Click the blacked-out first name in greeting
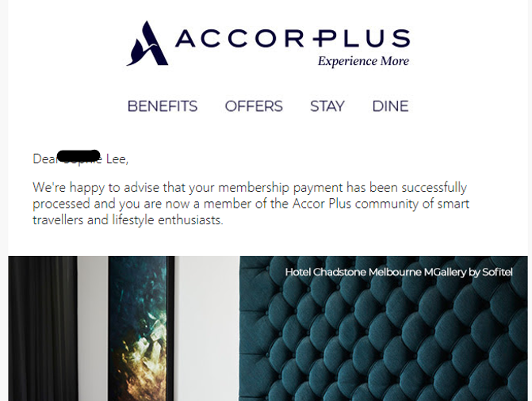The height and width of the screenshot is (401, 532). coord(79,156)
